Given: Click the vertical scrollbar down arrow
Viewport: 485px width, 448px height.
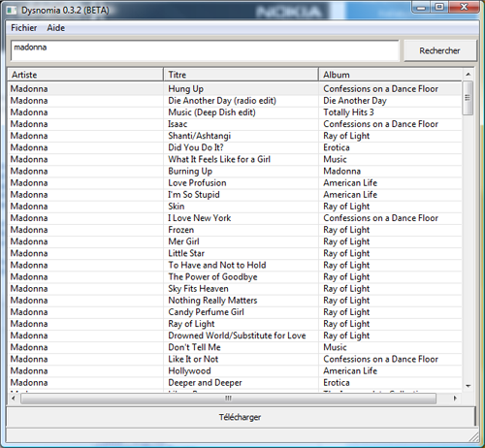Looking at the screenshot, I should (468, 386).
